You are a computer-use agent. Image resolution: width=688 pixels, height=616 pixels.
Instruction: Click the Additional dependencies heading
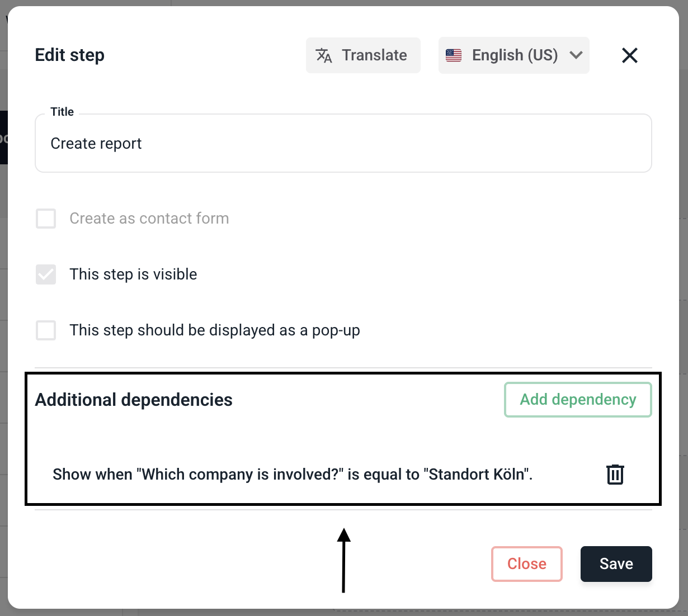(x=134, y=400)
